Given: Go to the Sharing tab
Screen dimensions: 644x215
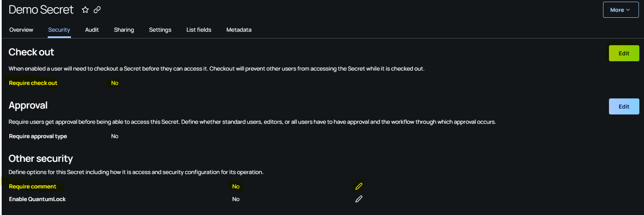Looking at the screenshot, I should [124, 30].
